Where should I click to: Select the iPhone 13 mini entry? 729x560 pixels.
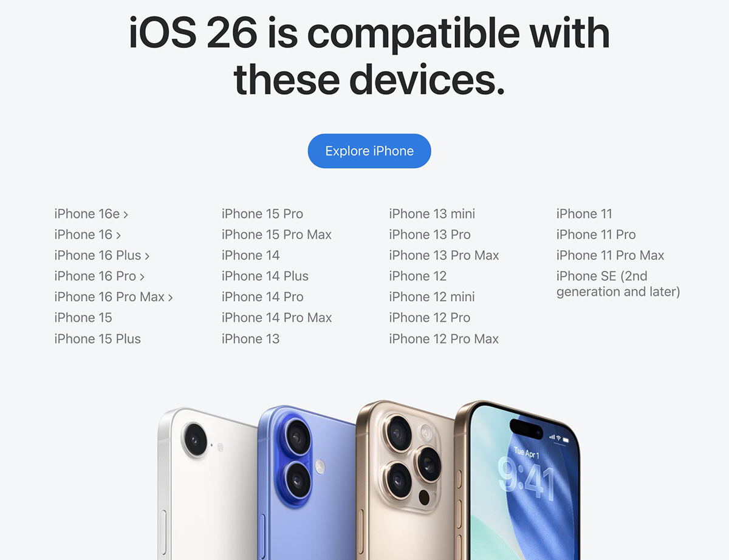coord(432,214)
